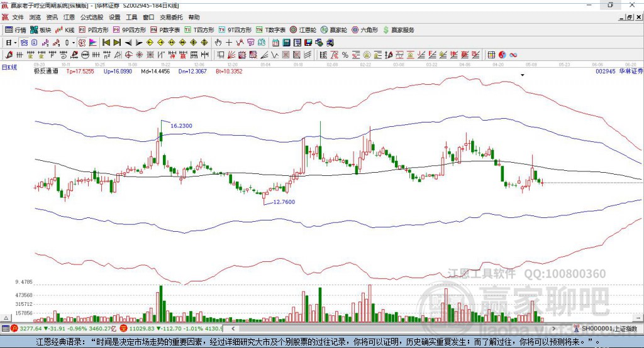Select the zigzag wave line tool
This screenshot has width=644, height=348.
pos(274,55)
